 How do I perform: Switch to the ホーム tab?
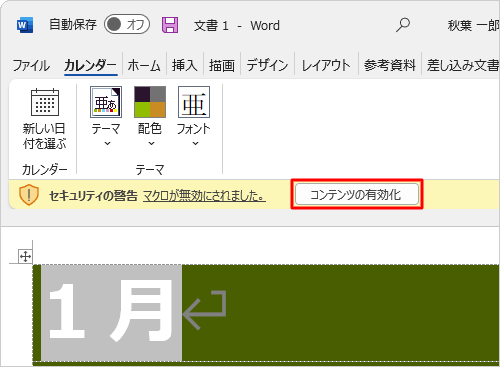(144, 65)
